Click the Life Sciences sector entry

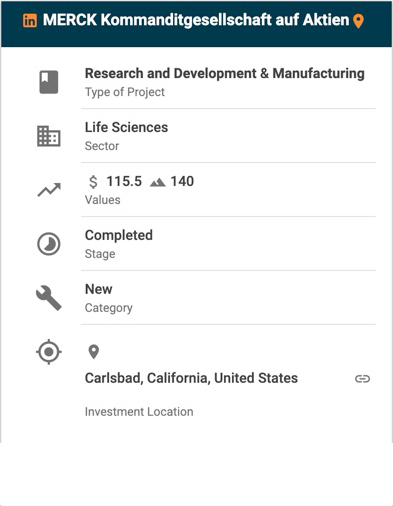tap(126, 127)
